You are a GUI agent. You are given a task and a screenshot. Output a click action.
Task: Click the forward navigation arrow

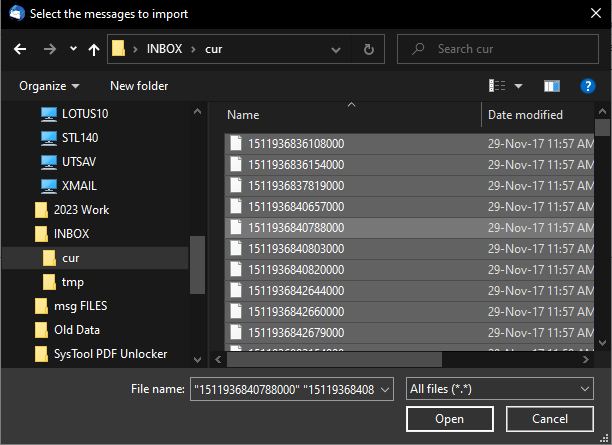point(50,49)
